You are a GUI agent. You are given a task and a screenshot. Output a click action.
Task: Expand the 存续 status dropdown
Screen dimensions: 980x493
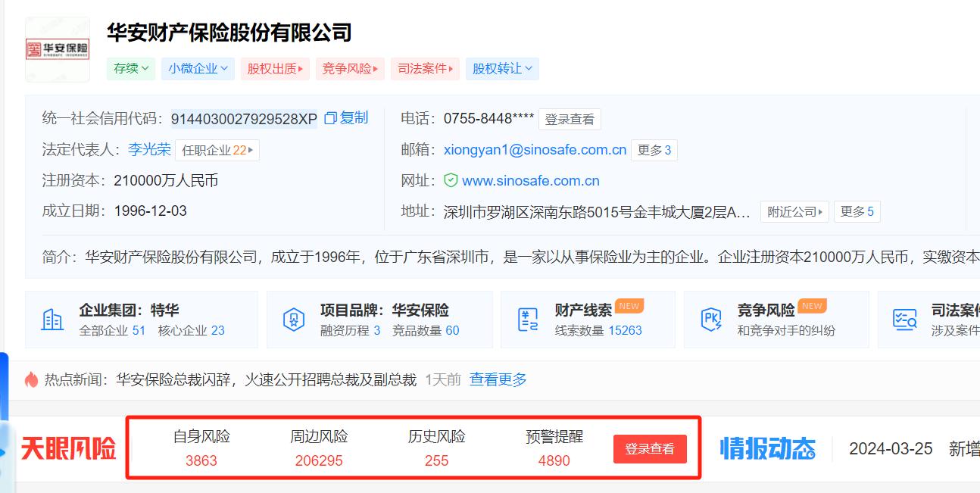click(131, 68)
